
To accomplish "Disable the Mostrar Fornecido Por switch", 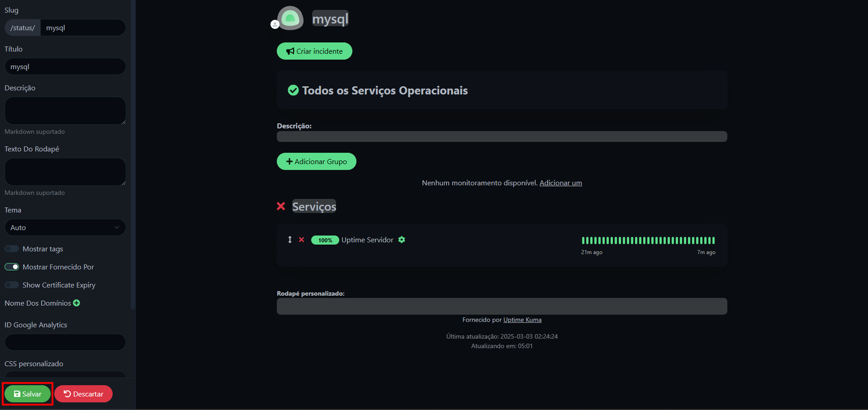I will click(x=12, y=267).
